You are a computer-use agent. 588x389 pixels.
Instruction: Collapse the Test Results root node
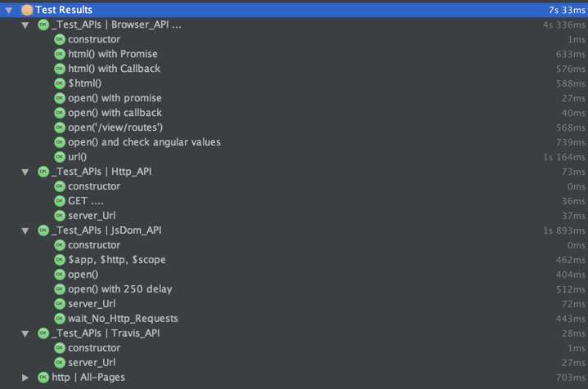[9, 10]
